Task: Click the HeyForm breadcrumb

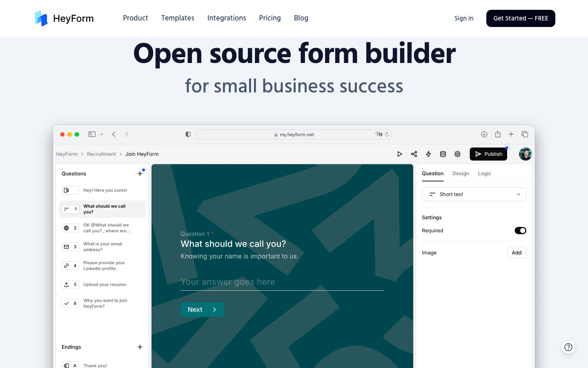Action: pos(67,154)
